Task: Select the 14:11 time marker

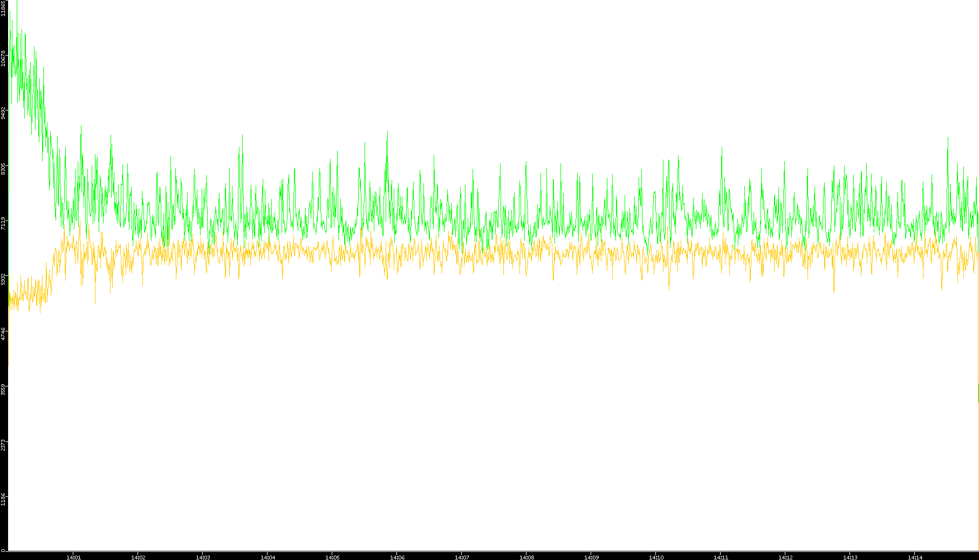Action: 721,557
